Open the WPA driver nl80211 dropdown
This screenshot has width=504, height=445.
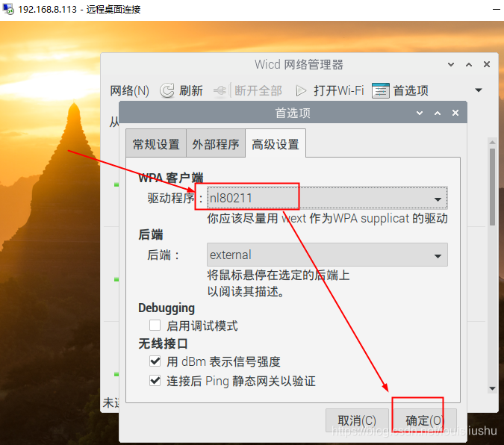click(327, 198)
